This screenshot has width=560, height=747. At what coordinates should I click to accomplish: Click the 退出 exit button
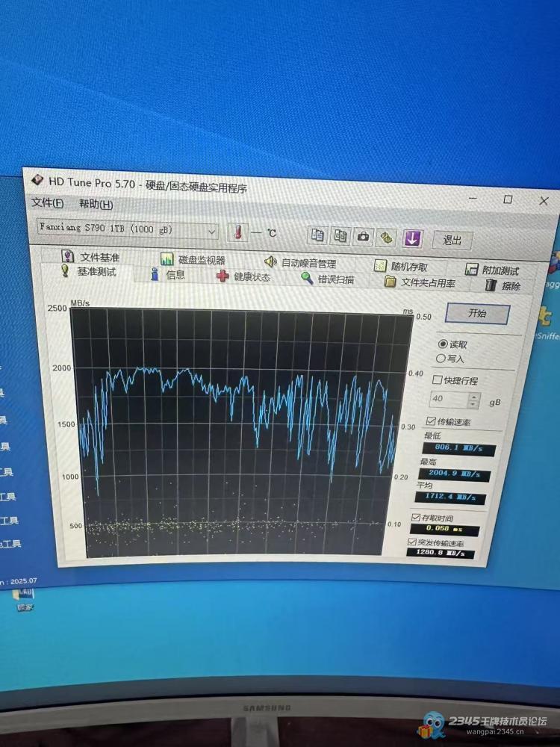[x=452, y=240]
